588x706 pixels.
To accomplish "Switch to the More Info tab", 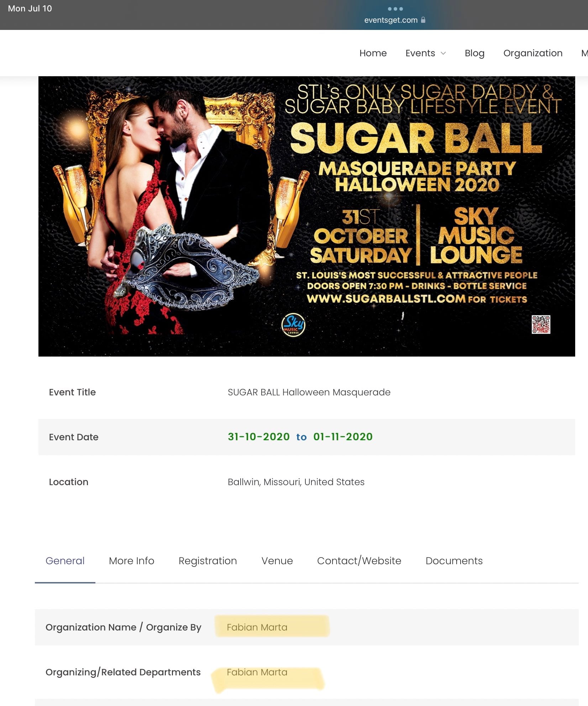I will [x=131, y=561].
